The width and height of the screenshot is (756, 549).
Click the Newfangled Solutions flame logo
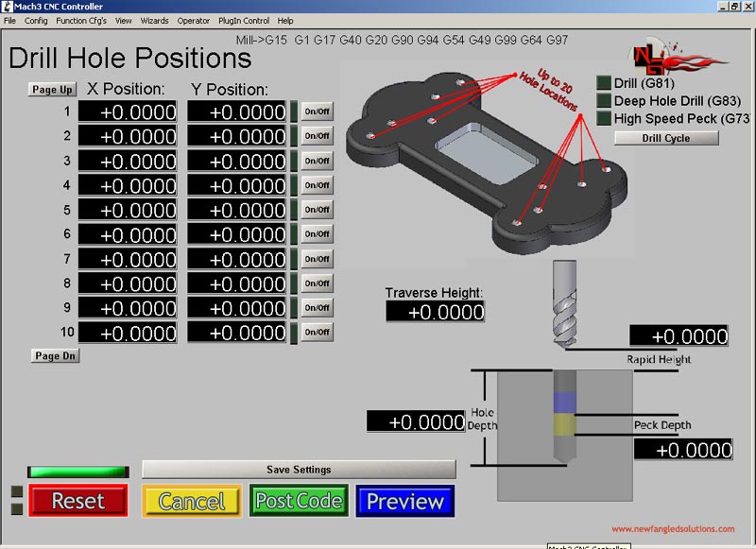[x=679, y=58]
